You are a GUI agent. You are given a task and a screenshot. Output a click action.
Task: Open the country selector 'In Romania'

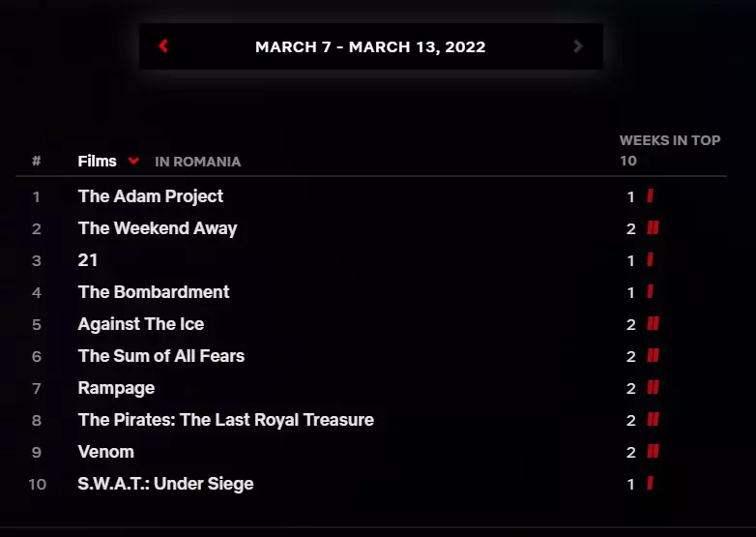pyautogui.click(x=197, y=162)
